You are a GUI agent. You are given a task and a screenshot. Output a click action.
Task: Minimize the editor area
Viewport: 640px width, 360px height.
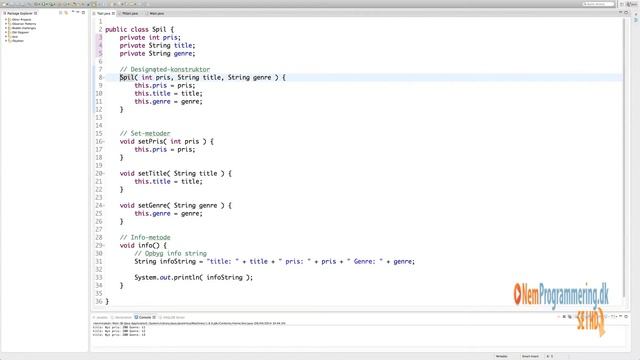pos(620,12)
